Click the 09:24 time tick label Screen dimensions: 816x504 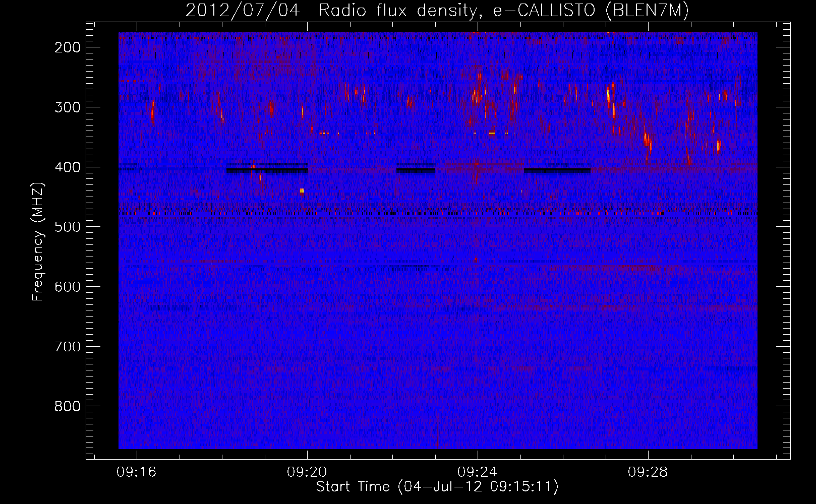click(x=478, y=472)
